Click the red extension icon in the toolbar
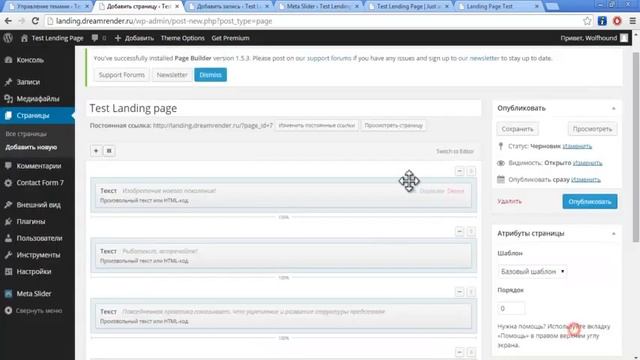Screen dimensions: 640x360 (617, 21)
